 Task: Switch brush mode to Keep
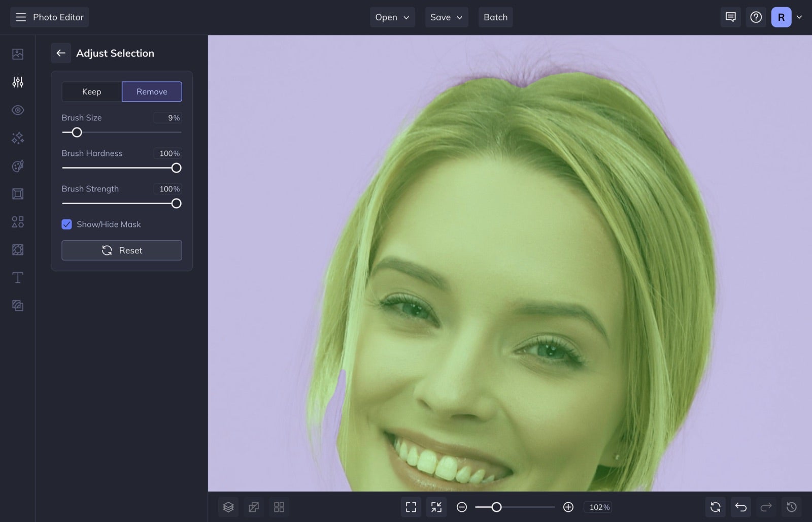91,91
